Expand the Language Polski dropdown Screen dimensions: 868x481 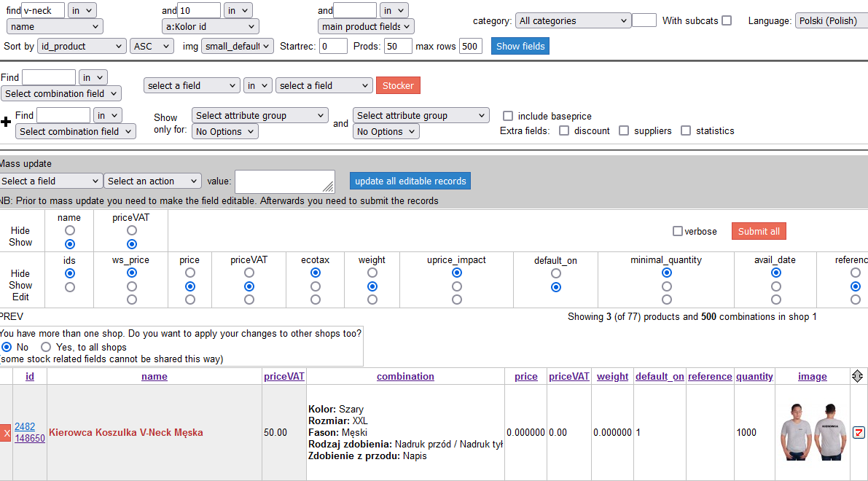pyautogui.click(x=831, y=21)
